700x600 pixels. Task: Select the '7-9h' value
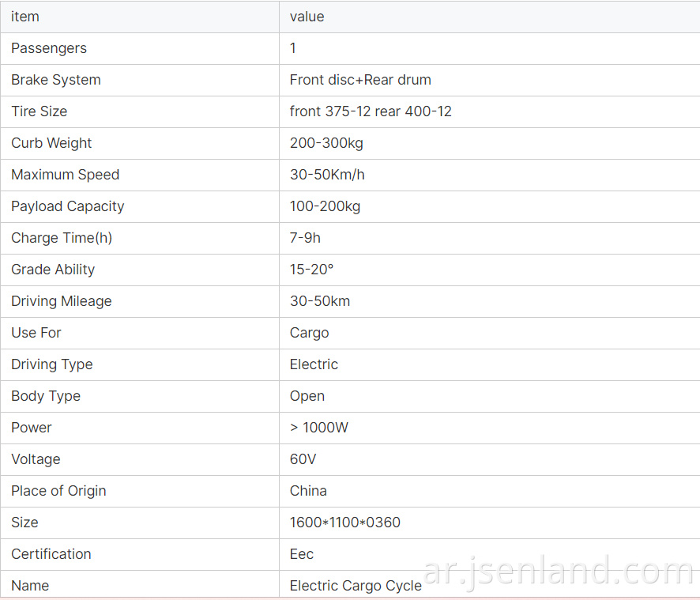(x=305, y=238)
